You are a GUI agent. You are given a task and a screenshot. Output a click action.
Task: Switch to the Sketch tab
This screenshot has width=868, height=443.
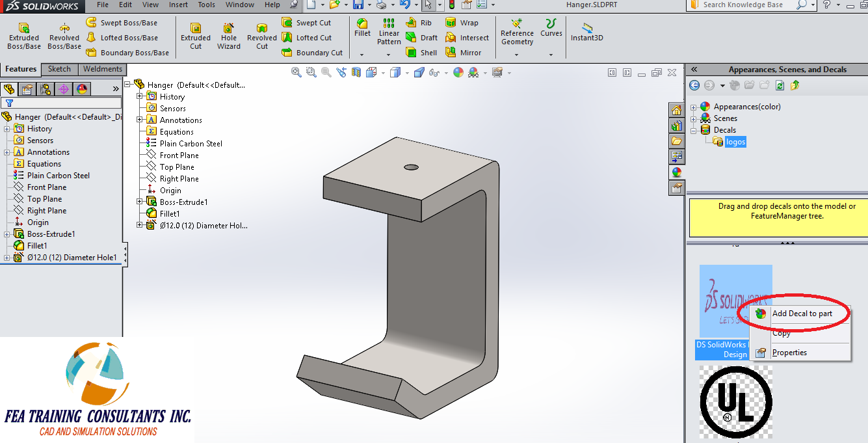click(59, 68)
